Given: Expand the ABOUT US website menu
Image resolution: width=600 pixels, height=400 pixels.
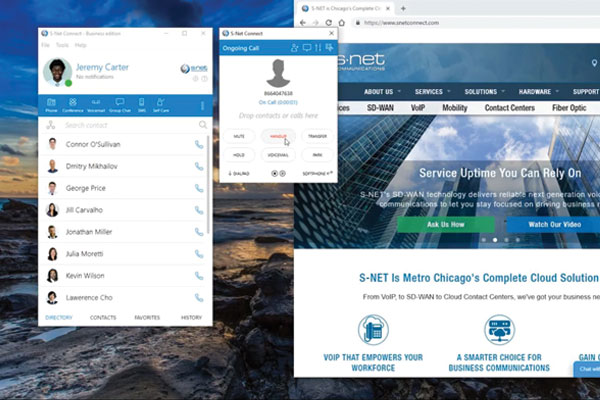Looking at the screenshot, I should (382, 91).
